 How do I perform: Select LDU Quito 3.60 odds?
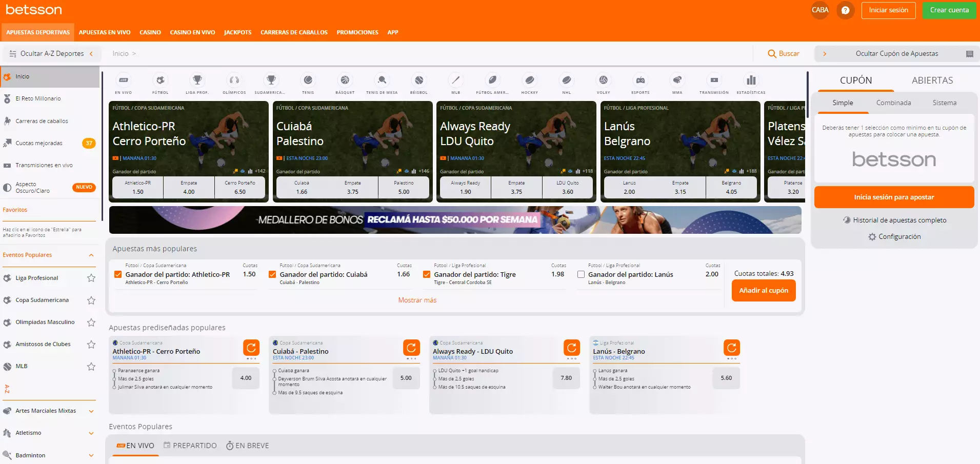tap(568, 187)
